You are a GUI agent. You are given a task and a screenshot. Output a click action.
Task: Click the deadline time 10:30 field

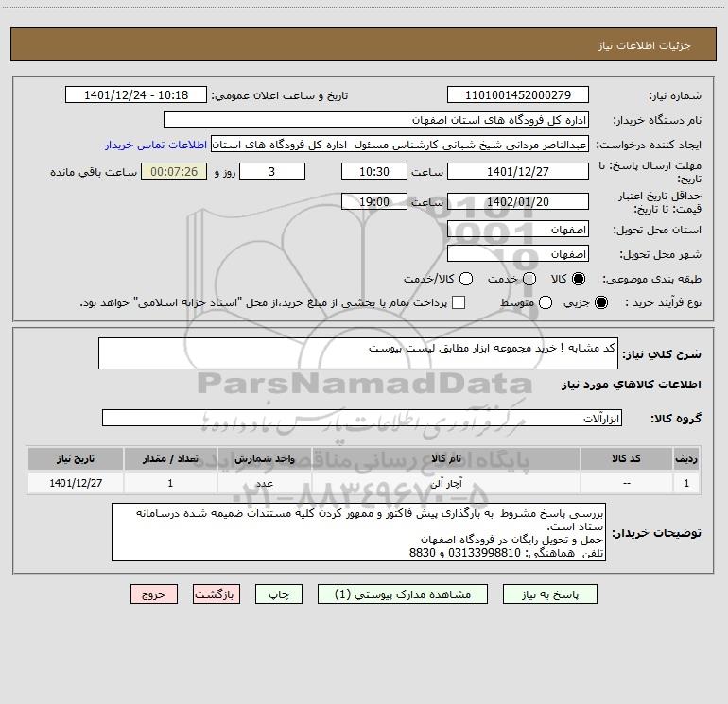point(374,171)
